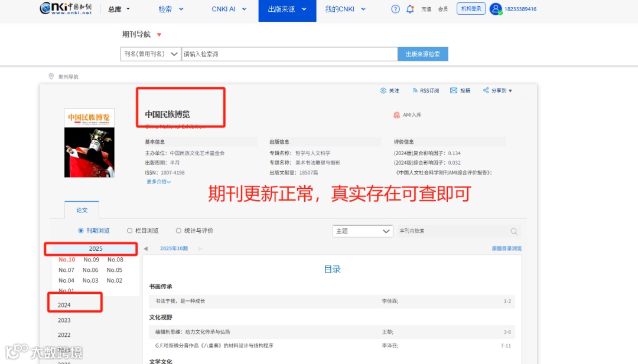Open notifications bell icon

click(x=410, y=9)
